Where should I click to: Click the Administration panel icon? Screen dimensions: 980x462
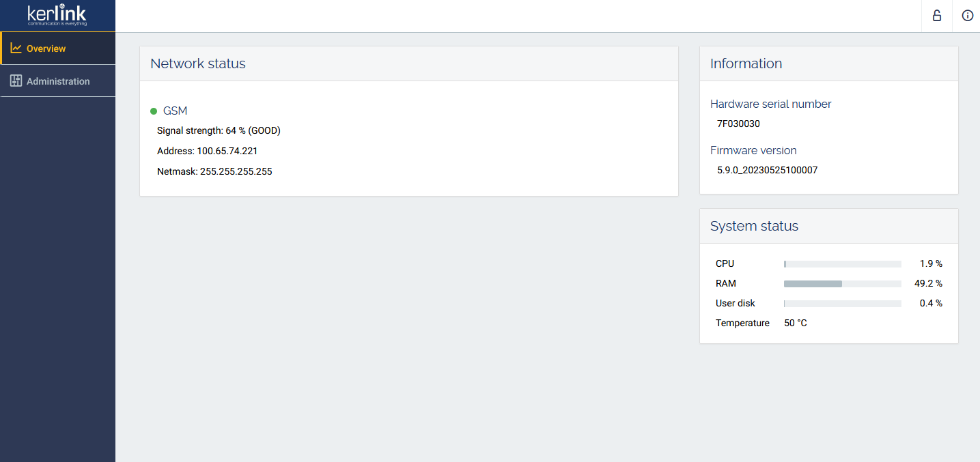tap(16, 81)
